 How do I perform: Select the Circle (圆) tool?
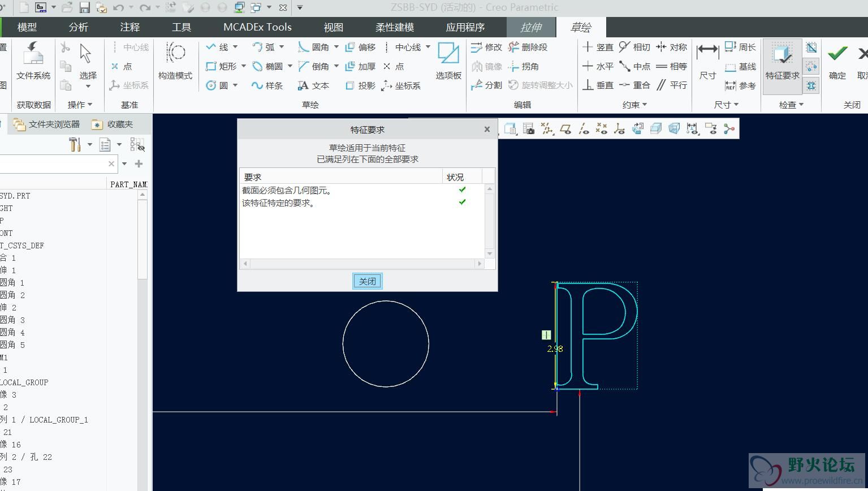coord(217,85)
